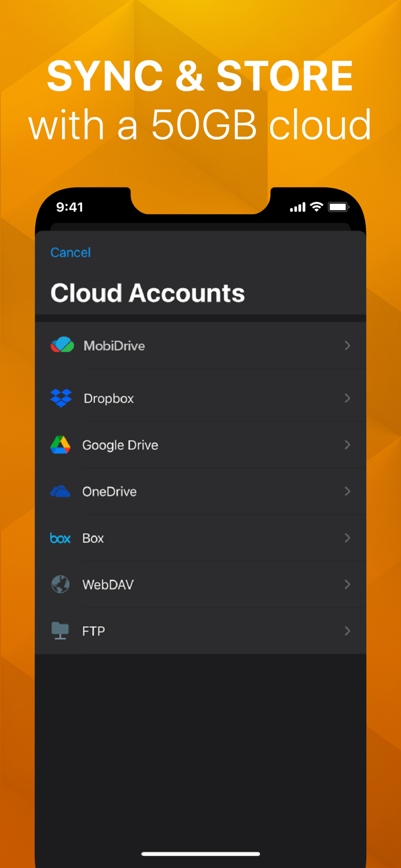Open the OneDrive row chevron

(347, 491)
